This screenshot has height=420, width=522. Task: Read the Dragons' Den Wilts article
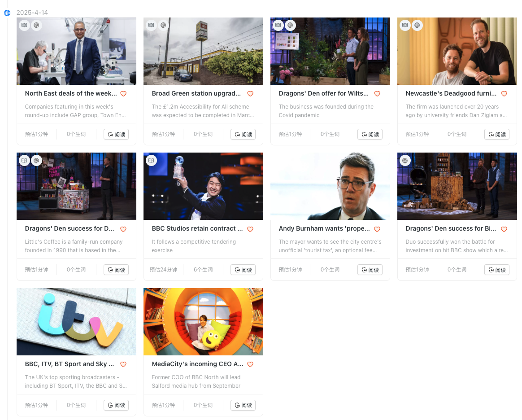370,135
